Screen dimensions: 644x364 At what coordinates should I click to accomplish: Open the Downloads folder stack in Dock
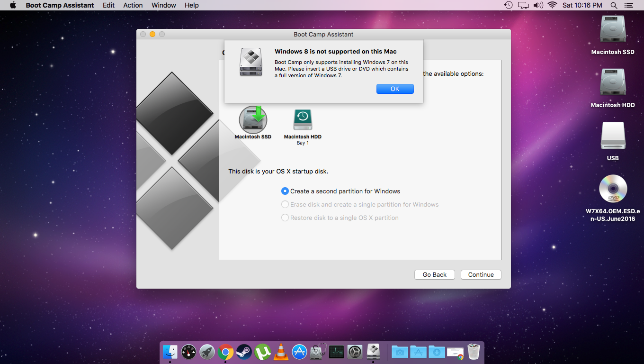tap(437, 352)
